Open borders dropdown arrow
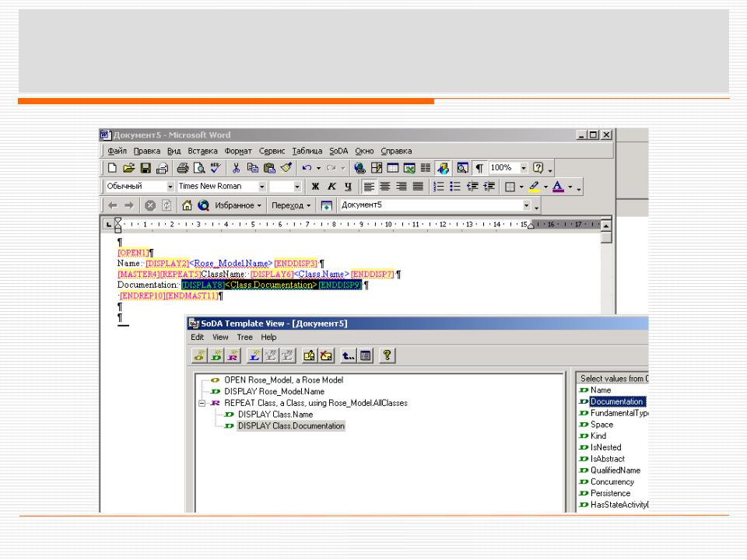This screenshot has height=560, width=747. tap(521, 187)
